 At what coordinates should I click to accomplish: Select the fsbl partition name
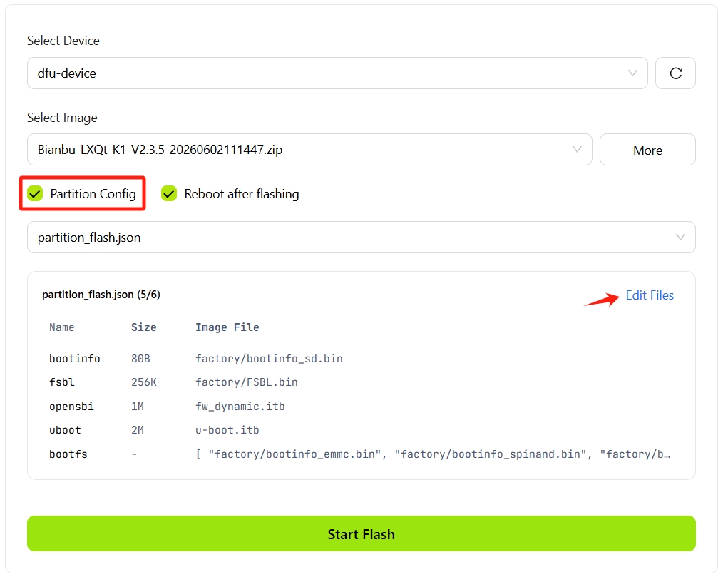point(62,382)
